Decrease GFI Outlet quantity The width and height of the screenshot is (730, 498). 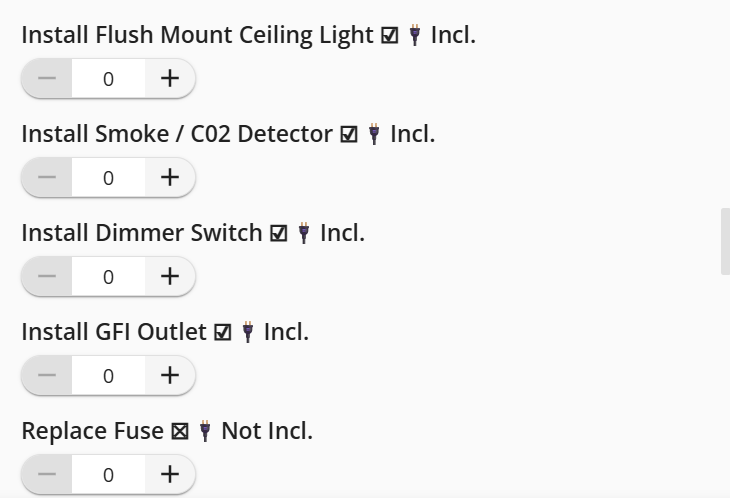pos(47,376)
